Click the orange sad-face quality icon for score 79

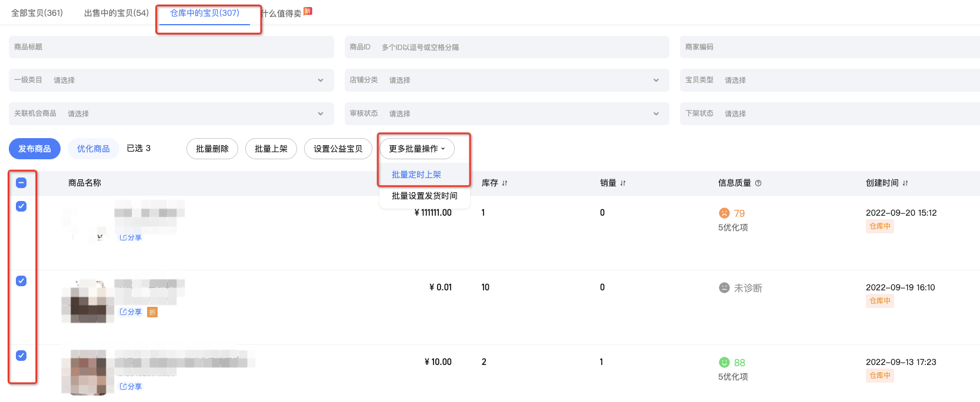[x=724, y=213]
